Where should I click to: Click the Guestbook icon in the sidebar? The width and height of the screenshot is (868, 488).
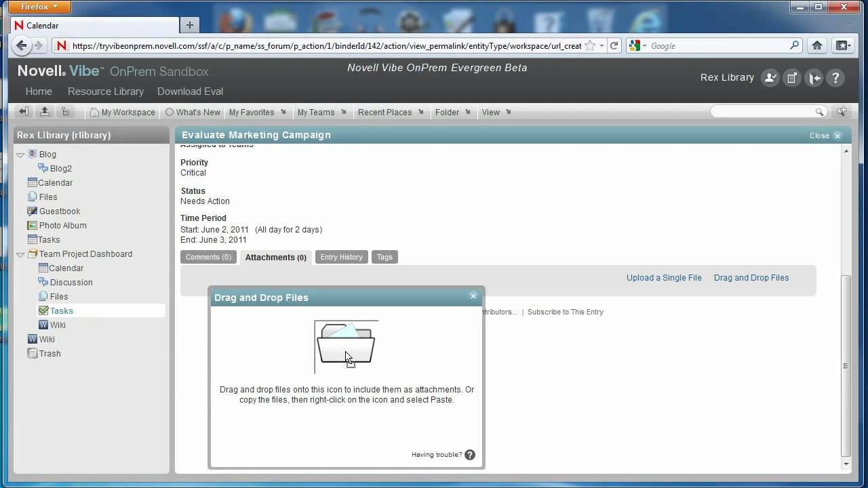pos(32,211)
